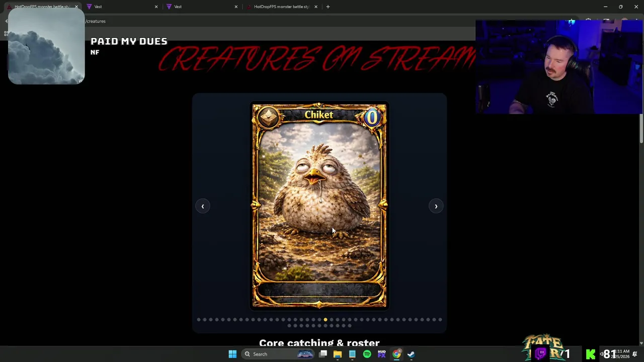Open the Chiket creature card
The width and height of the screenshot is (644, 362).
tap(319, 205)
